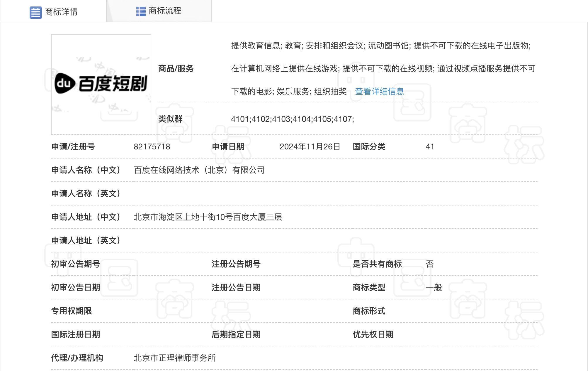Click the 申请/注册号 label
The image size is (588, 371).
(x=73, y=147)
